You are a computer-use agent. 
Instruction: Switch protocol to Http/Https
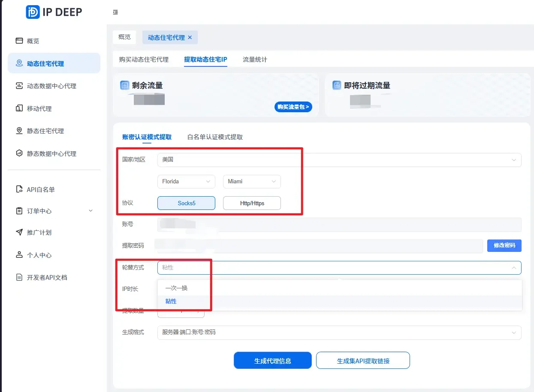coord(252,203)
